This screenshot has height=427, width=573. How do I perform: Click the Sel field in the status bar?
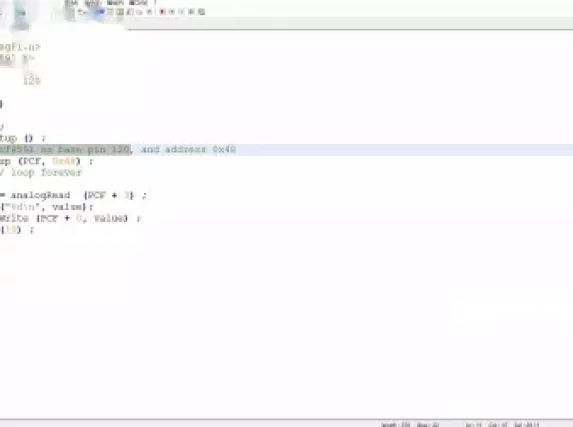coord(526,424)
